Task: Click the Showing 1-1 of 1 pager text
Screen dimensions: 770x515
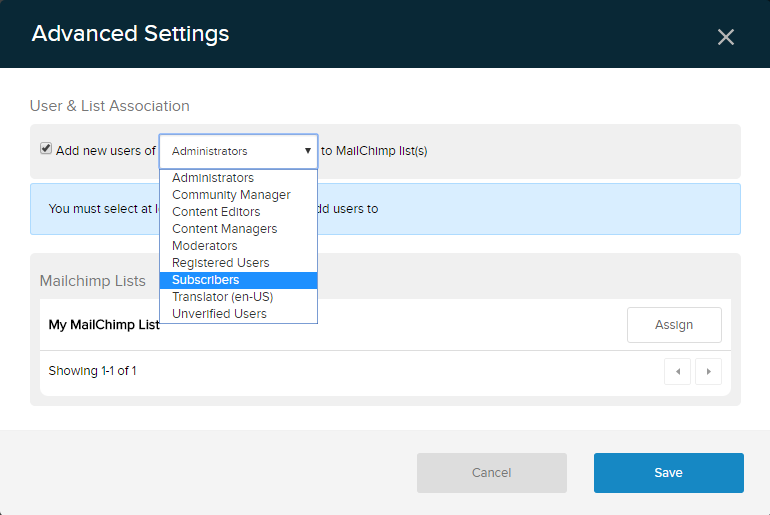Action: coord(92,371)
